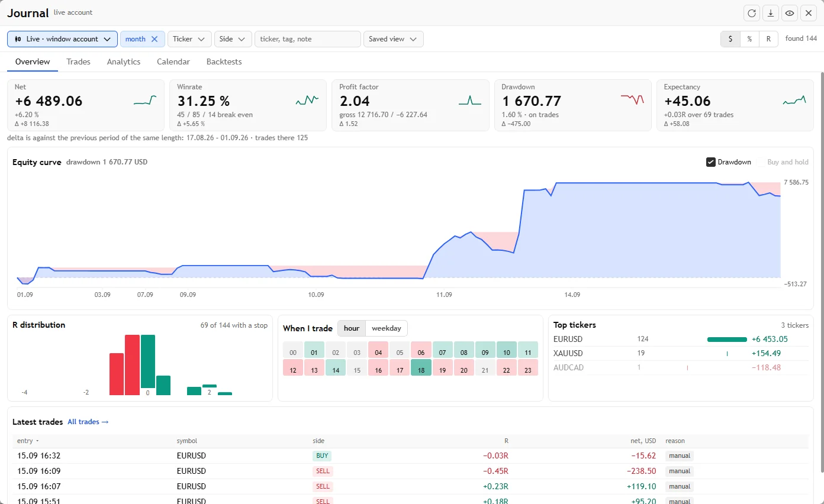Uncheck the Drawdown checkbox on equity curve

(x=711, y=162)
